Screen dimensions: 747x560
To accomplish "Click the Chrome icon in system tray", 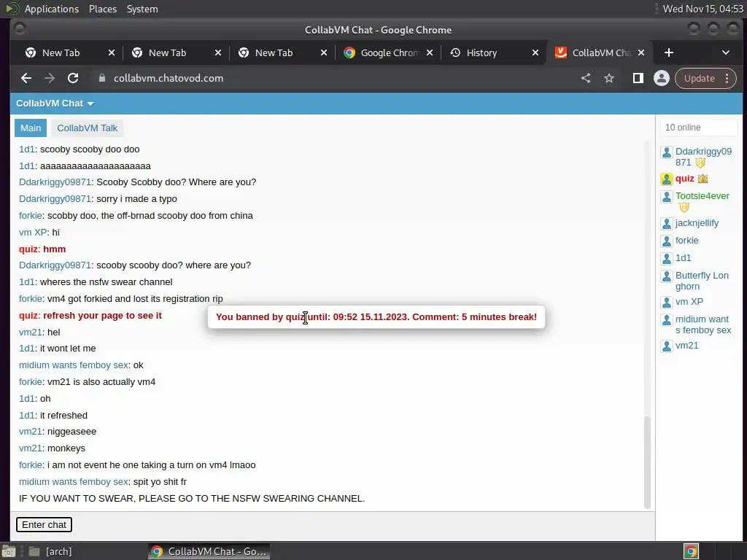I will coord(692,551).
